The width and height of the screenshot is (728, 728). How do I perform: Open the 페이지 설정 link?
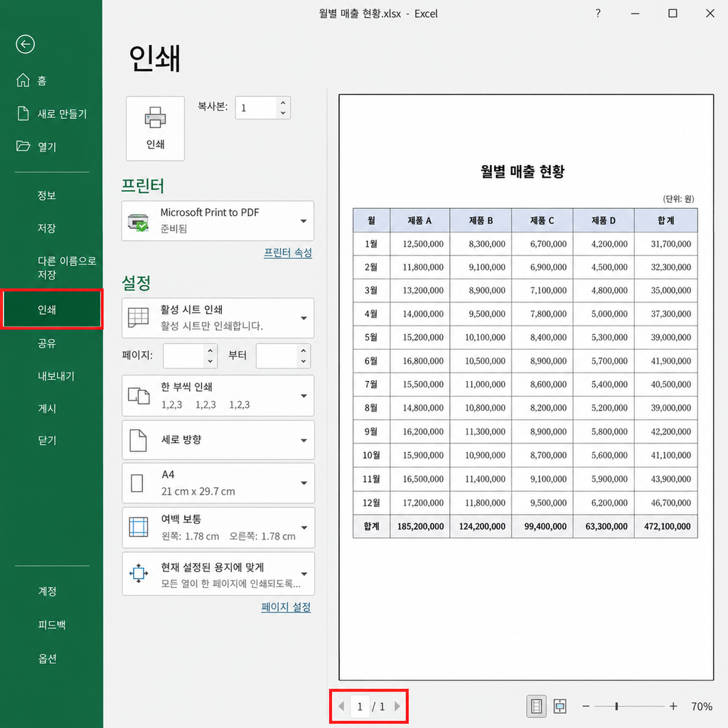286,607
